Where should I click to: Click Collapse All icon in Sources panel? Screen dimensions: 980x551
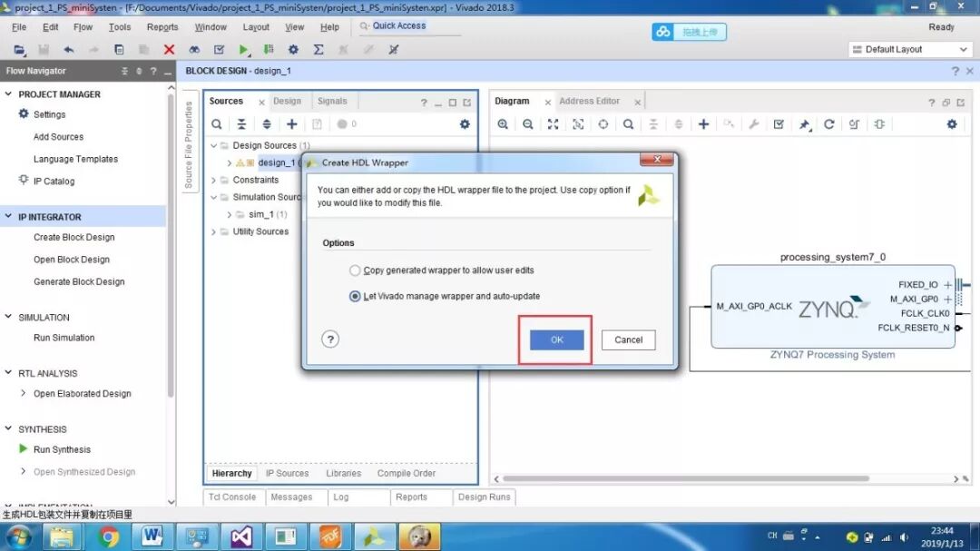[241, 123]
